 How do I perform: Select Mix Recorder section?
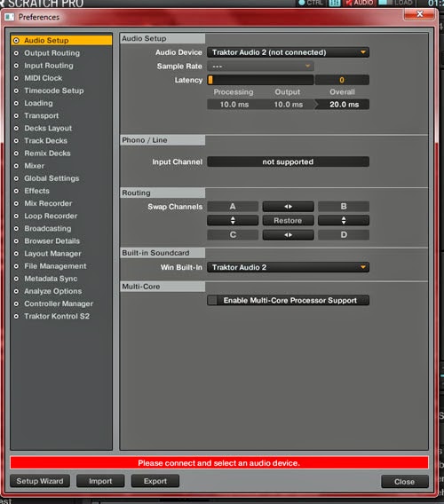pos(48,203)
